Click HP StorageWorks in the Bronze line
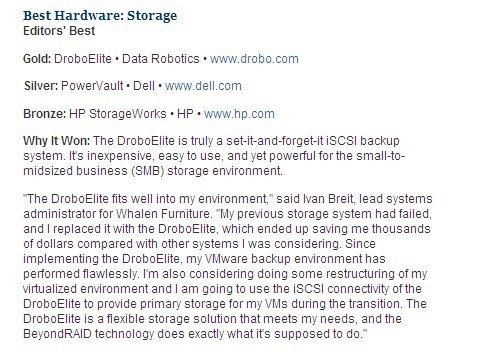This screenshot has width=493, height=364. click(x=118, y=114)
